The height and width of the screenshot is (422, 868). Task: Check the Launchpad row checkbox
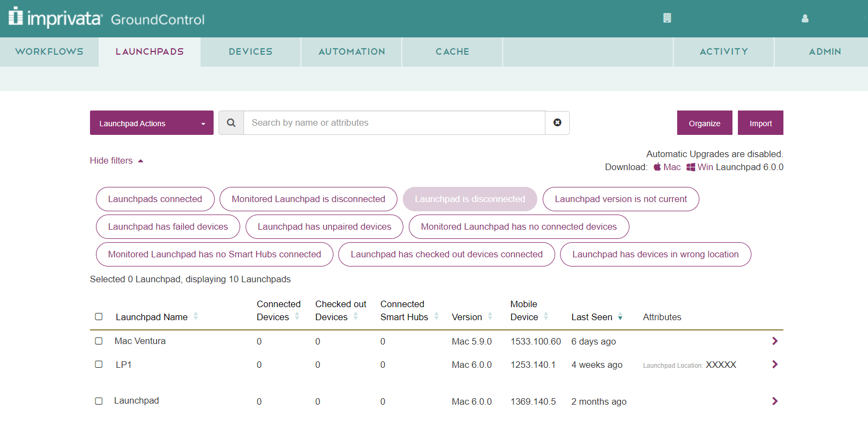tap(99, 401)
